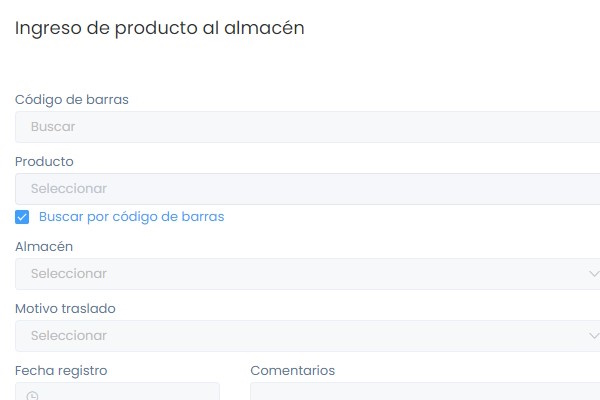
Task: Click the 'Fecha registro' field label
Action: [61, 370]
